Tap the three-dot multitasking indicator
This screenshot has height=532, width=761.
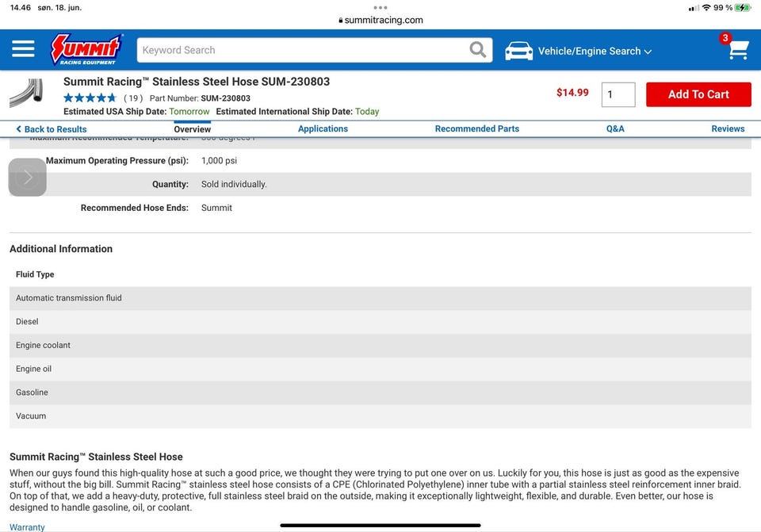(380, 8)
